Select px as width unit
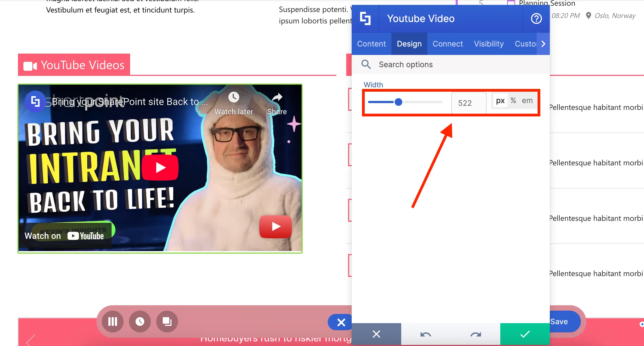Image resolution: width=644 pixels, height=346 pixels. pos(500,101)
